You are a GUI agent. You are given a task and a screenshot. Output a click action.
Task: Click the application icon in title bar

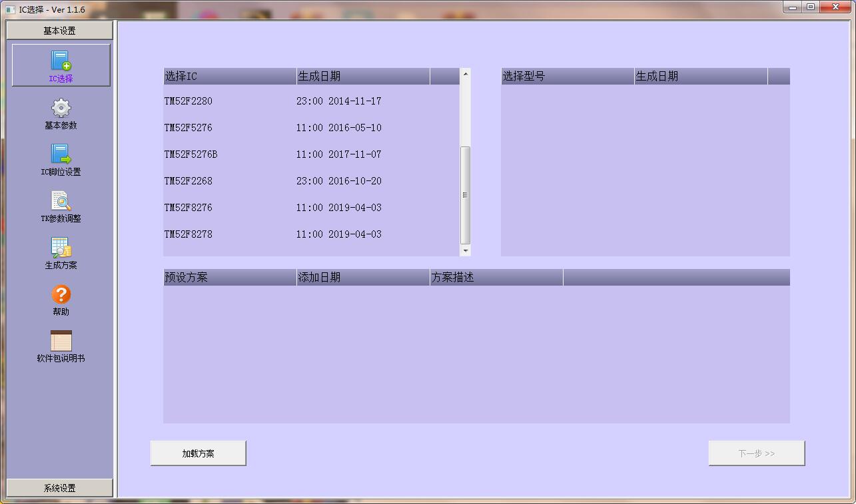point(10,9)
